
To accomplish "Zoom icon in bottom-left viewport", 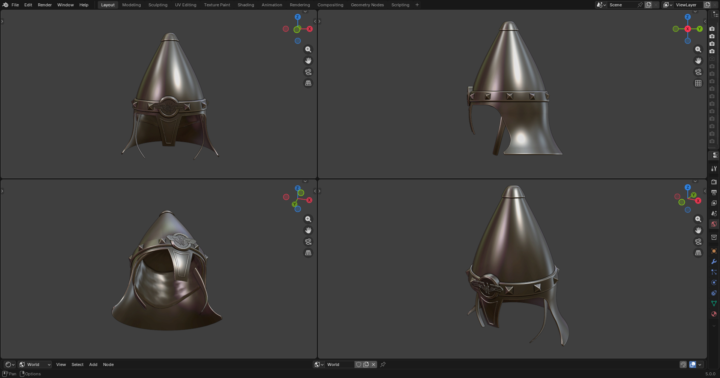I will tap(308, 219).
